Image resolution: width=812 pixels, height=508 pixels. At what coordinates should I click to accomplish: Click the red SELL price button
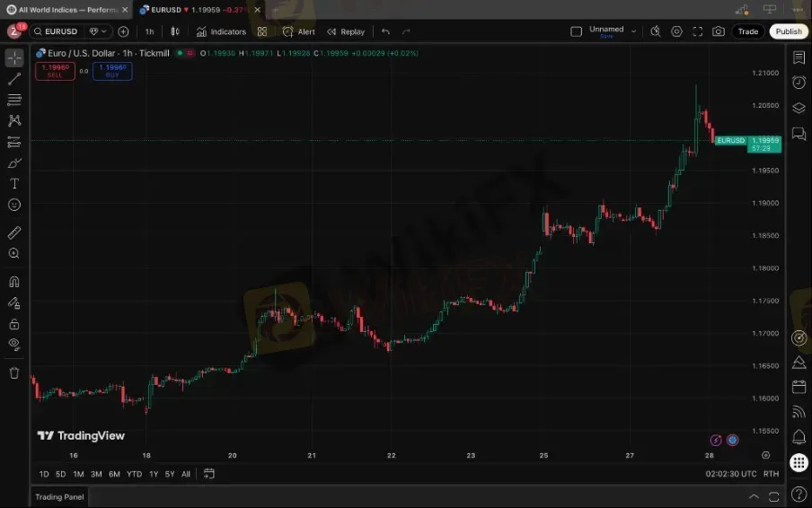[55, 71]
